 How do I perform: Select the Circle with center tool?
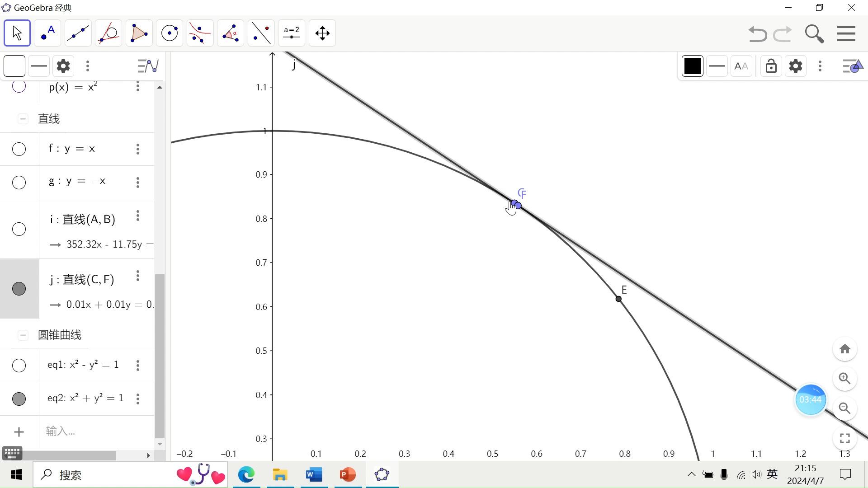coord(170,33)
